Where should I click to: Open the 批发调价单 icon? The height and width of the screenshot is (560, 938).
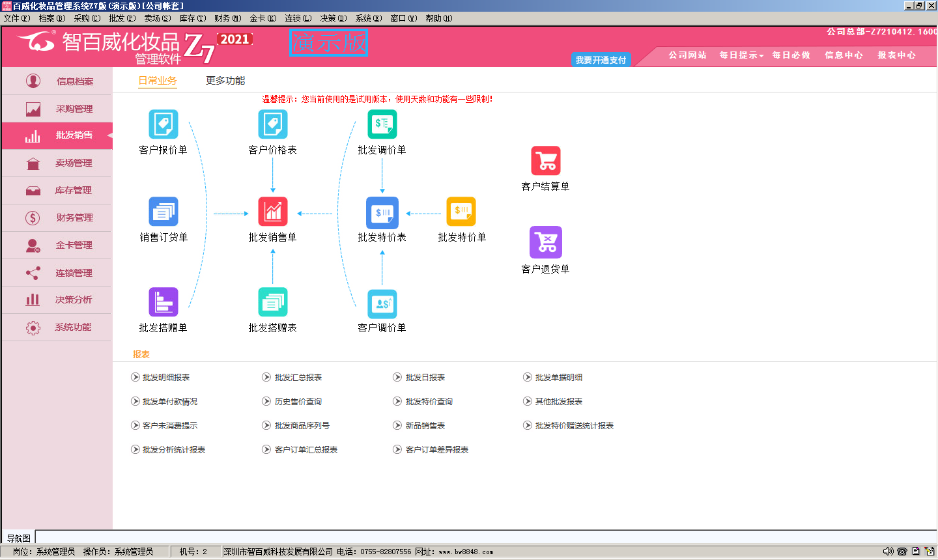[x=382, y=124]
